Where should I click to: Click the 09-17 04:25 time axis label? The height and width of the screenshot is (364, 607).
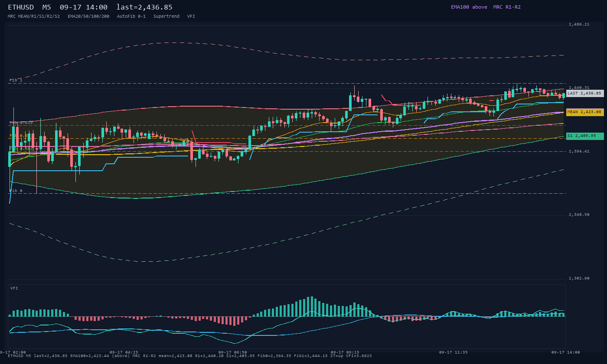[x=124, y=352]
